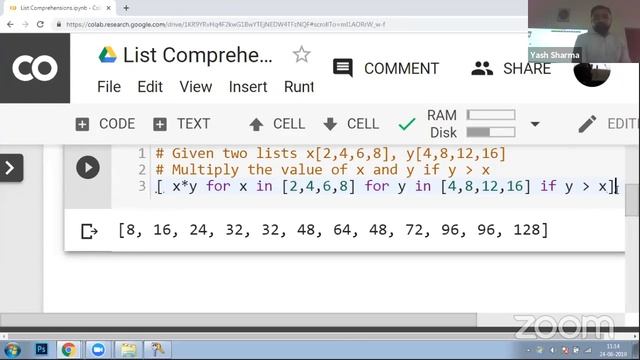Open the Edit menu
Viewport: 640px width, 360px height.
click(x=150, y=87)
